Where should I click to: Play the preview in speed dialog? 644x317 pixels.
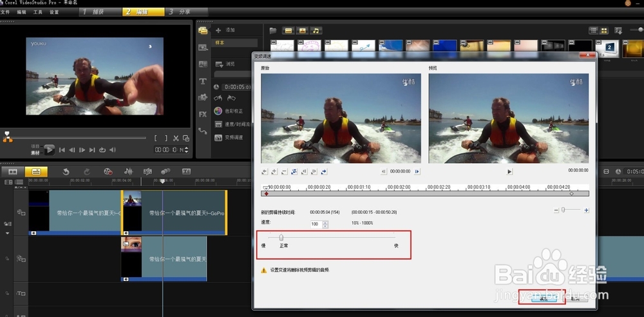(x=509, y=171)
